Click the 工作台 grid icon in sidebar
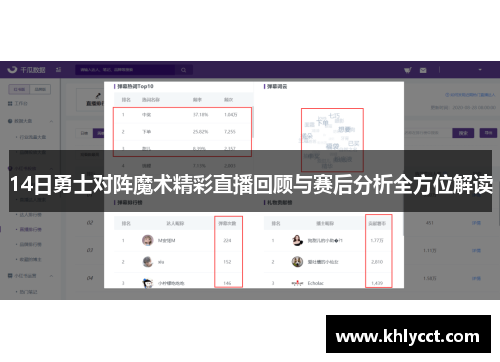 coord(10,104)
